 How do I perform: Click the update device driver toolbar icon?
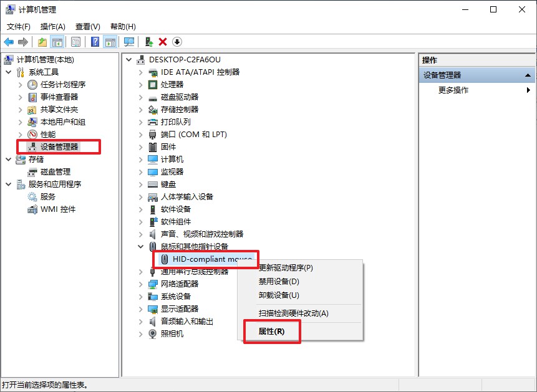148,42
